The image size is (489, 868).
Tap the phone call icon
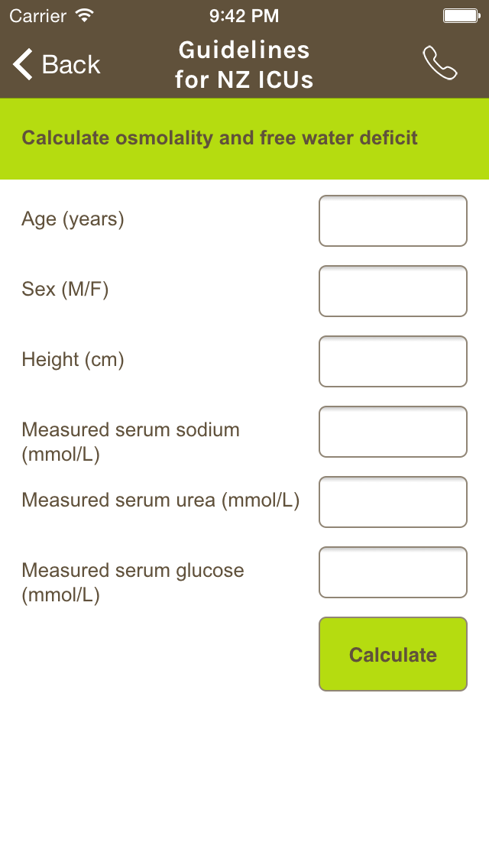tap(440, 63)
